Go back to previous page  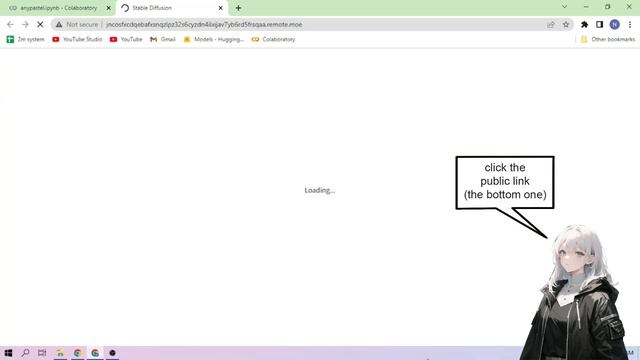pyautogui.click(x=10, y=24)
